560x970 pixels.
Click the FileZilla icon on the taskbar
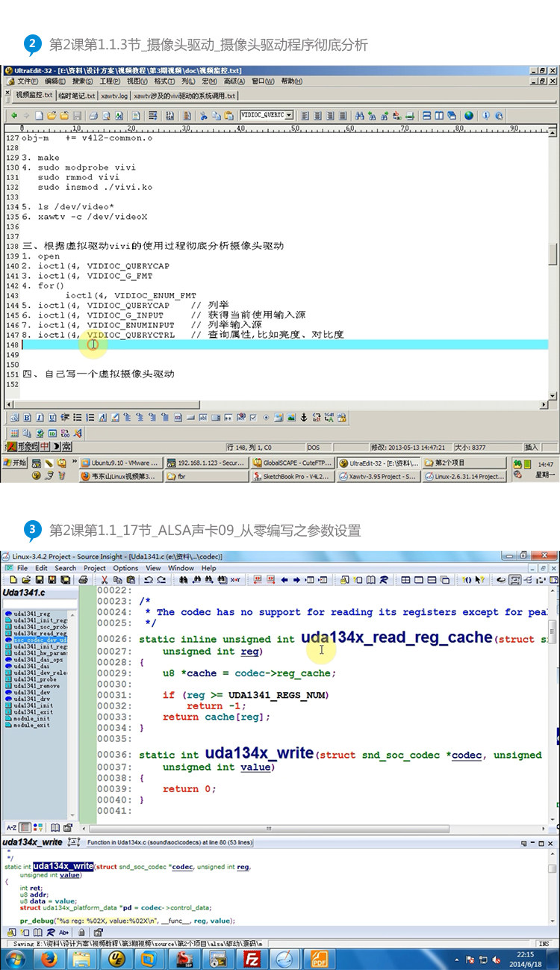coord(252,959)
